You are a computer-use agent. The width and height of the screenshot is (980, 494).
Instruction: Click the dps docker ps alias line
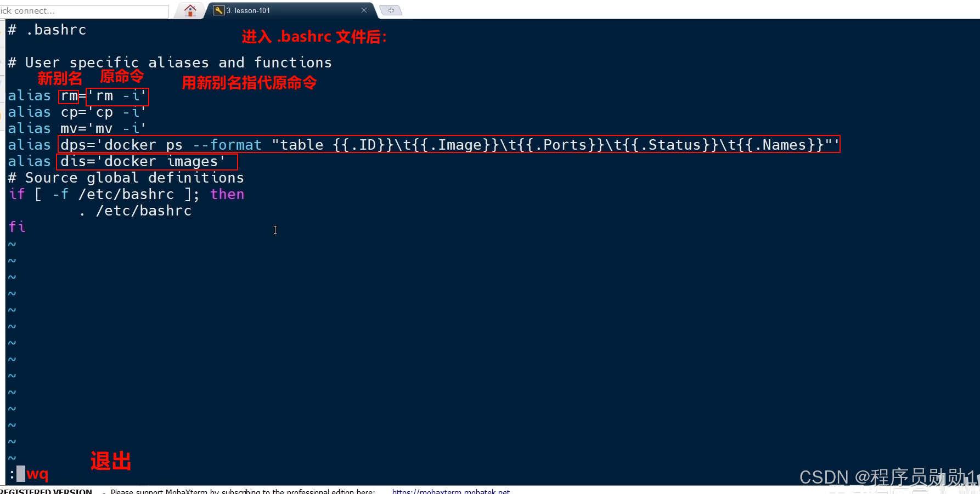coord(424,145)
